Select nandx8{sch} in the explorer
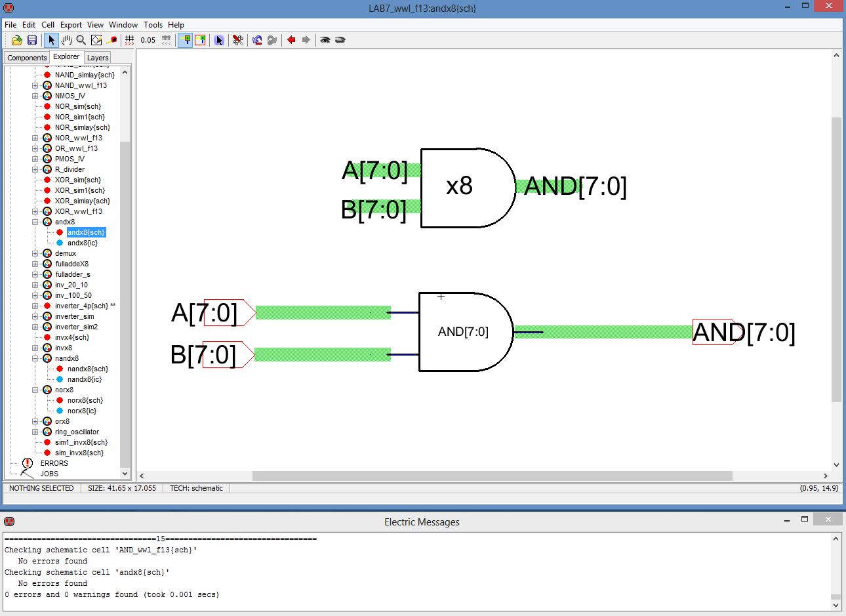 click(x=87, y=369)
